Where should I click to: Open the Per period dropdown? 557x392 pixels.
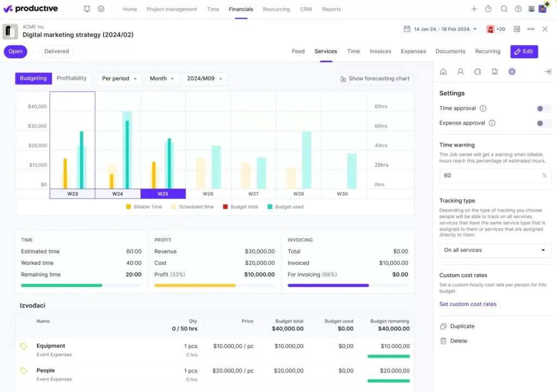(x=119, y=78)
